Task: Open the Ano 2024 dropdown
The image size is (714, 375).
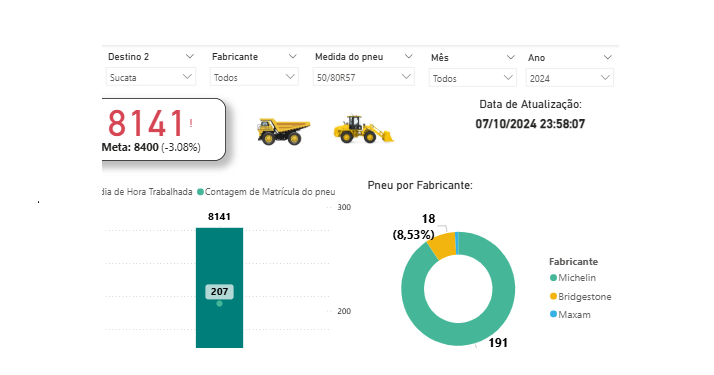Action: (570, 78)
